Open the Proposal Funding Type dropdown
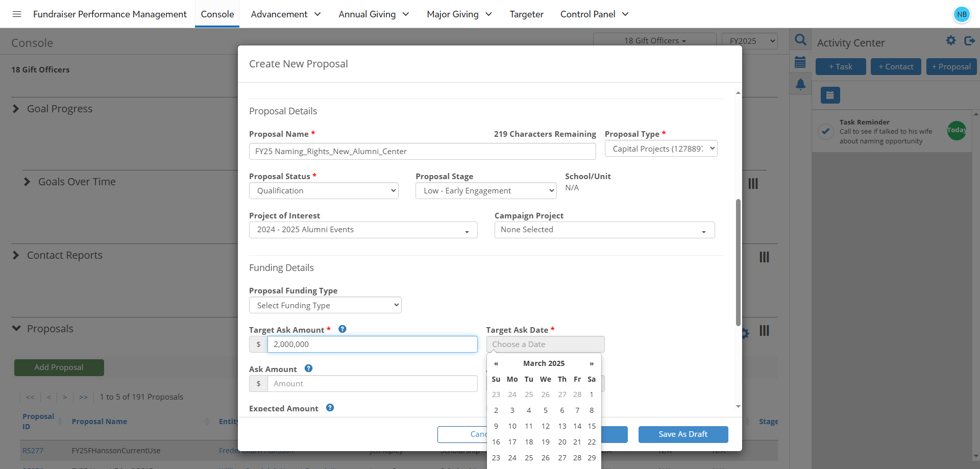Viewport: 980px width, 469px height. 325,305
